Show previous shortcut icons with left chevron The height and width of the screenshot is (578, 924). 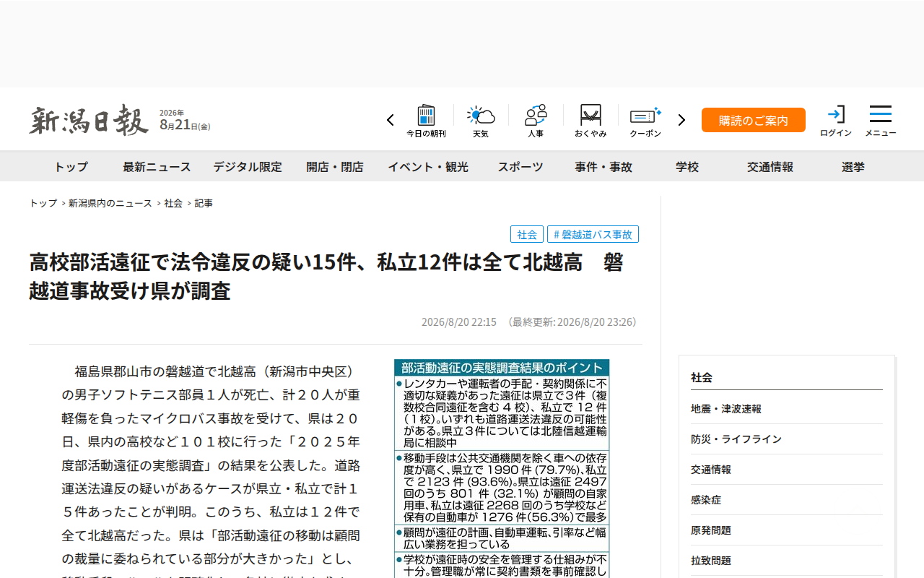coord(391,120)
